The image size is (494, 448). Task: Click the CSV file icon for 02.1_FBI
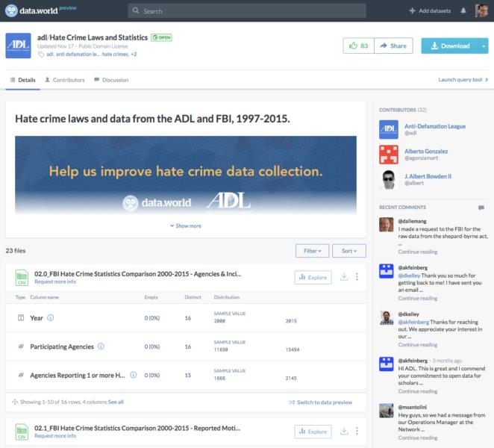(22, 432)
